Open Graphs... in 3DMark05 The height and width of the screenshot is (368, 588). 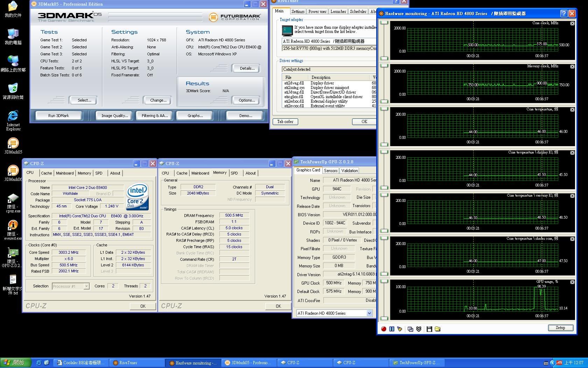pyautogui.click(x=195, y=116)
